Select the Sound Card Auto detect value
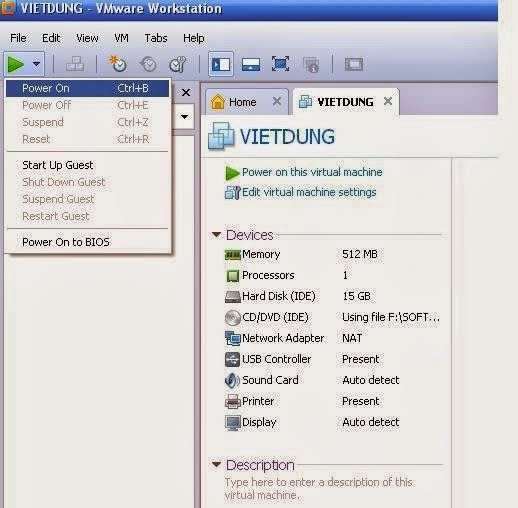 (371, 380)
